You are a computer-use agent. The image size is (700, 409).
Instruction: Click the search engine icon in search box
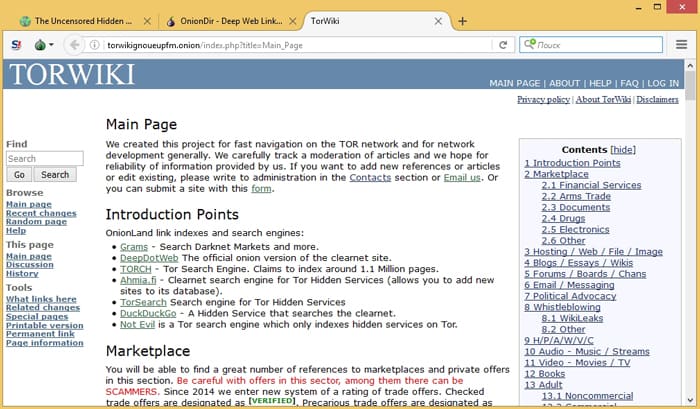click(529, 45)
